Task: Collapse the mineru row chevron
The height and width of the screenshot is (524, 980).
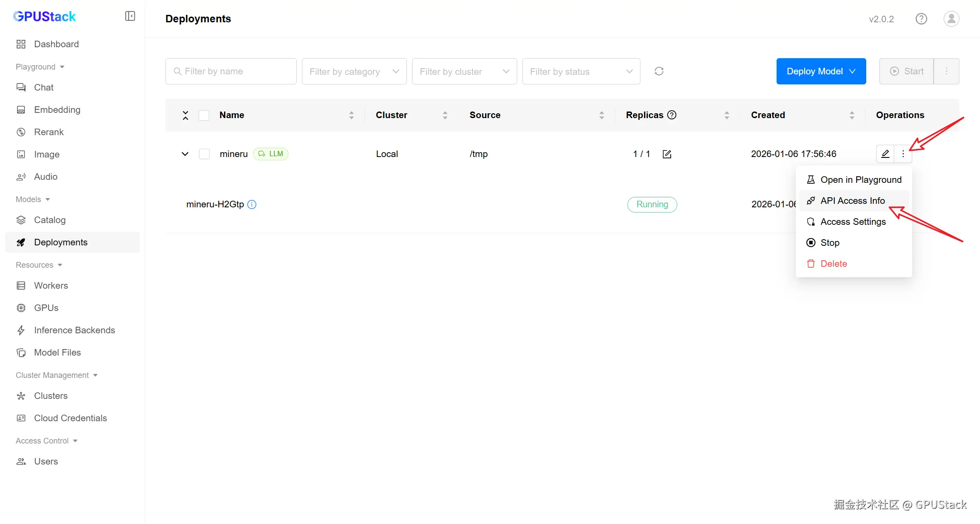Action: (185, 154)
